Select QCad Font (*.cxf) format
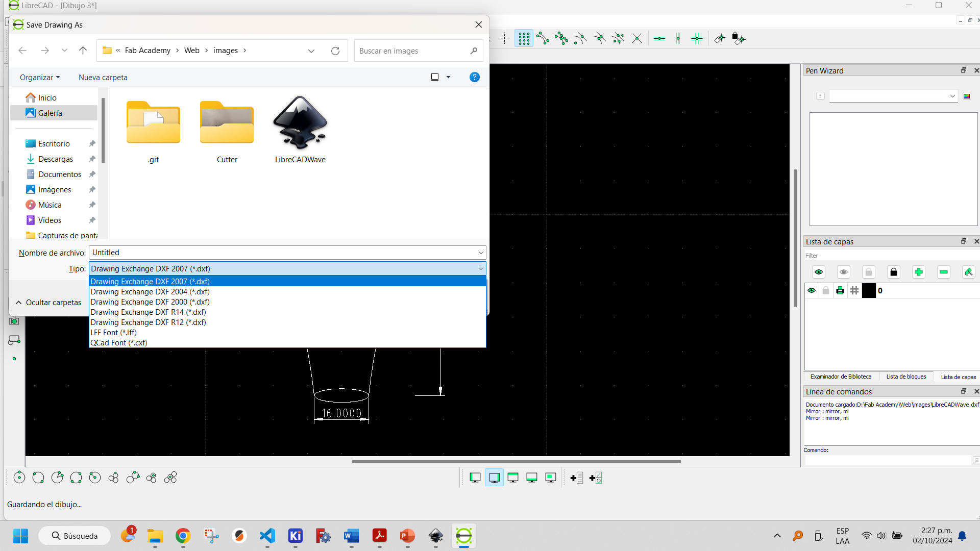980x551 pixels. 287,343
